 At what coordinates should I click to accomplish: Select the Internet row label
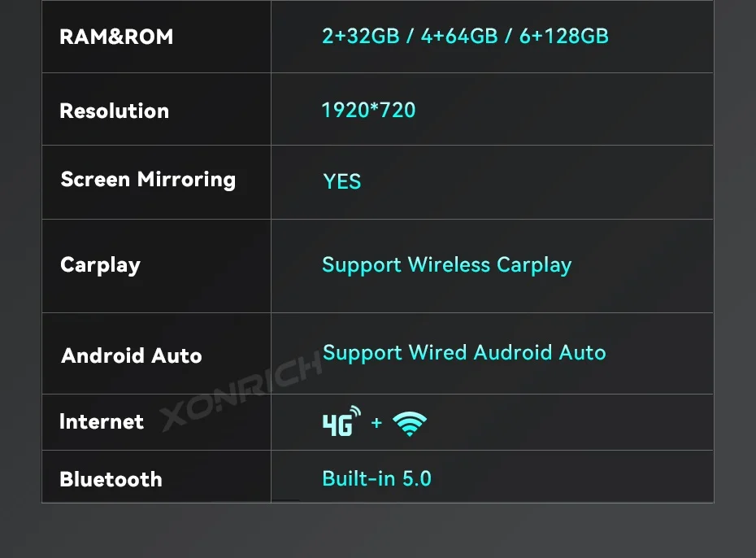pyautogui.click(x=102, y=421)
